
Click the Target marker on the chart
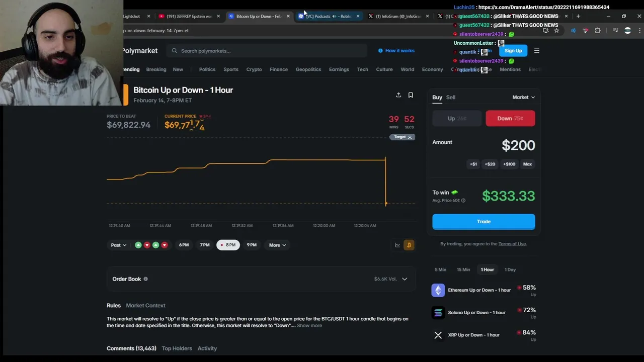[x=403, y=137]
